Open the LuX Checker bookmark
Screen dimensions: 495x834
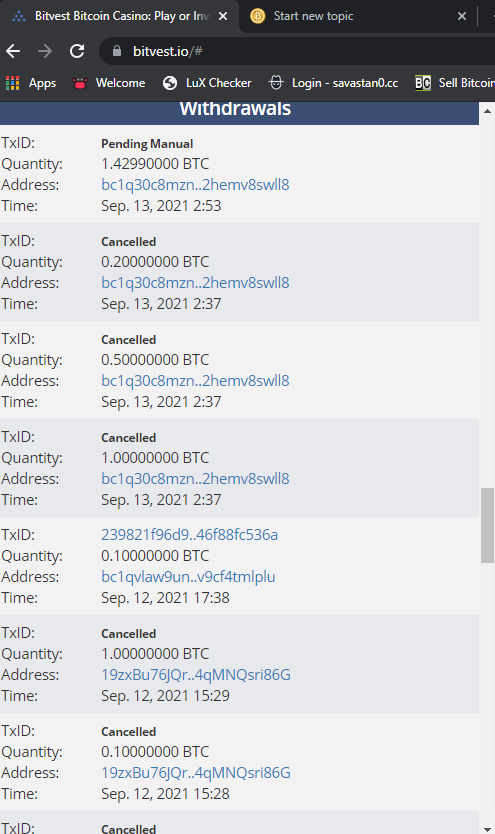[207, 83]
